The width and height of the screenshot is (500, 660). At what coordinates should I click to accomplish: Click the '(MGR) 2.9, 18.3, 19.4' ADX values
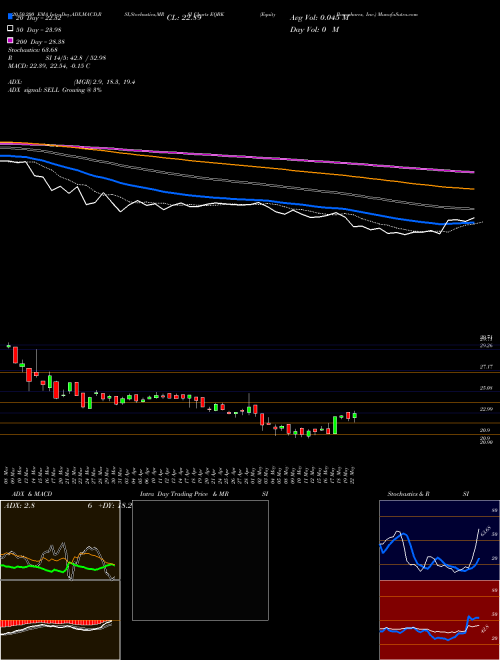(104, 82)
